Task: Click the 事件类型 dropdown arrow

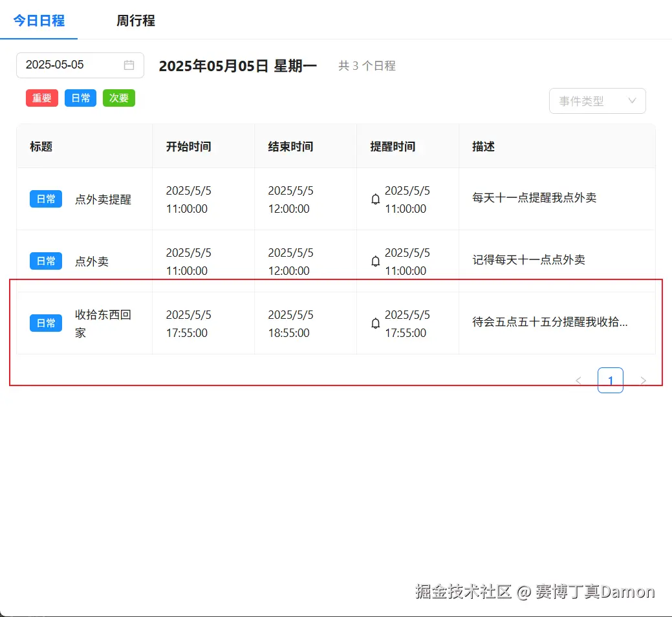Action: (x=632, y=101)
